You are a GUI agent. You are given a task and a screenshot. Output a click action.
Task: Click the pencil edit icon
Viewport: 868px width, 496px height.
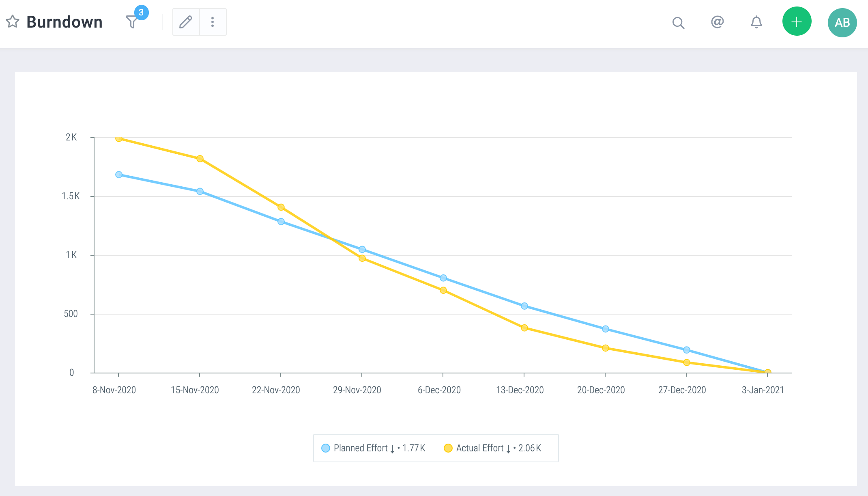tap(186, 22)
